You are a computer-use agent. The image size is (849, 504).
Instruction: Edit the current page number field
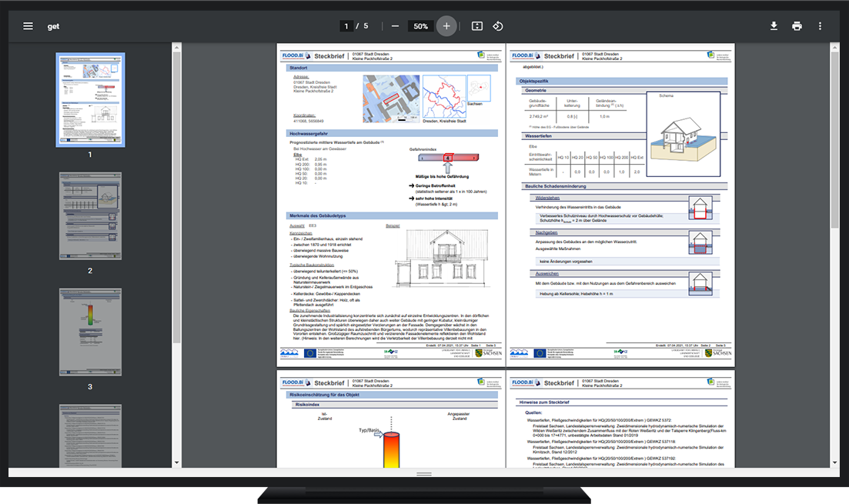coord(347,26)
